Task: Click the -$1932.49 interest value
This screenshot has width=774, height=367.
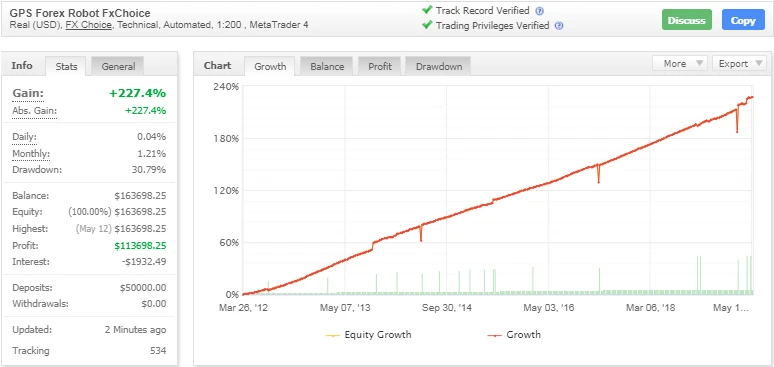Action: [144, 261]
